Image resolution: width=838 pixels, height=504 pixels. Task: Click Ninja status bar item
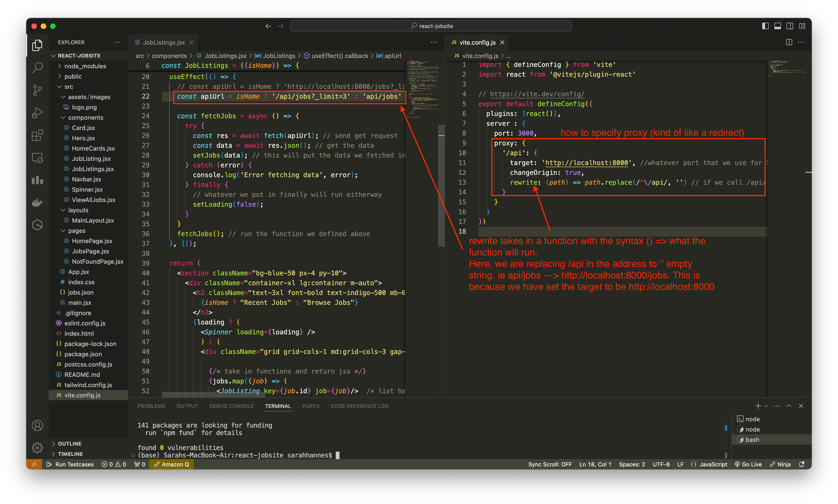click(780, 464)
